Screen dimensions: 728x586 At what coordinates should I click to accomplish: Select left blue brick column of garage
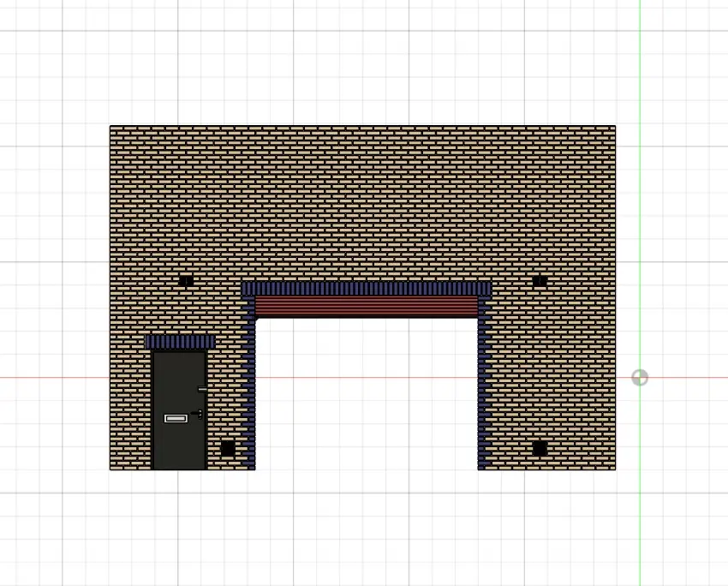[249, 384]
